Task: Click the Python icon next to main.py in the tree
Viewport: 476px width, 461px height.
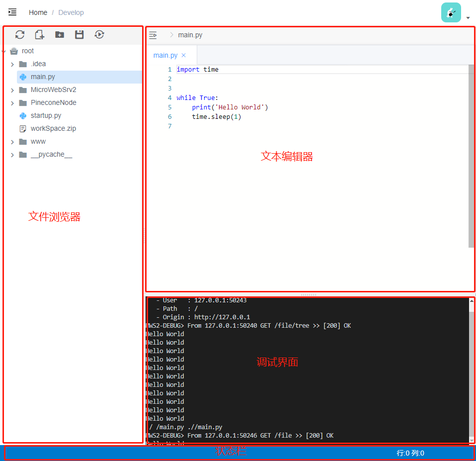Action: click(x=23, y=77)
